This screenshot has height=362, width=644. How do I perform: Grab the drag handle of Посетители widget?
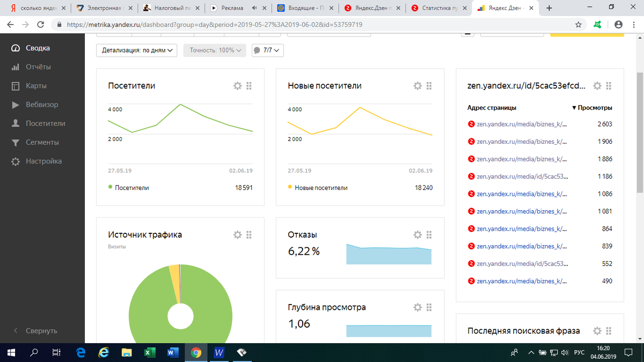click(x=249, y=86)
